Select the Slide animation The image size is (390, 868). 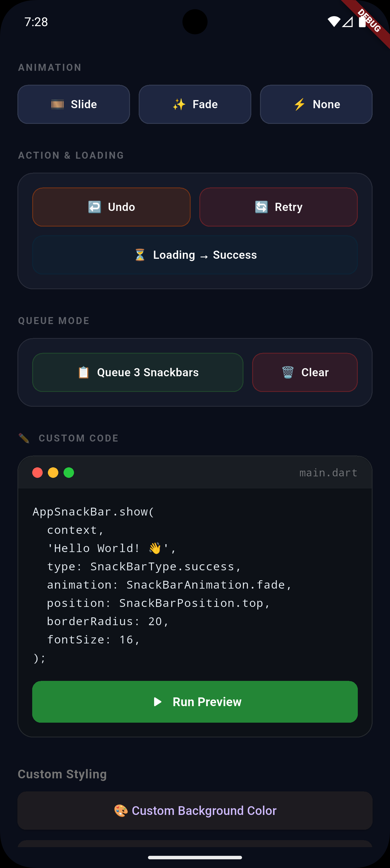tap(73, 104)
